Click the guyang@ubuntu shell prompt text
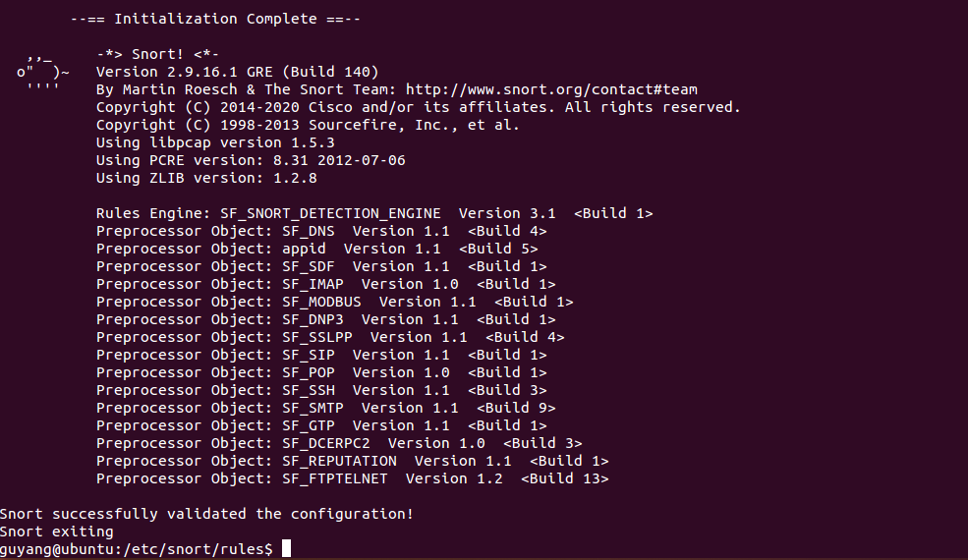 click(136, 549)
